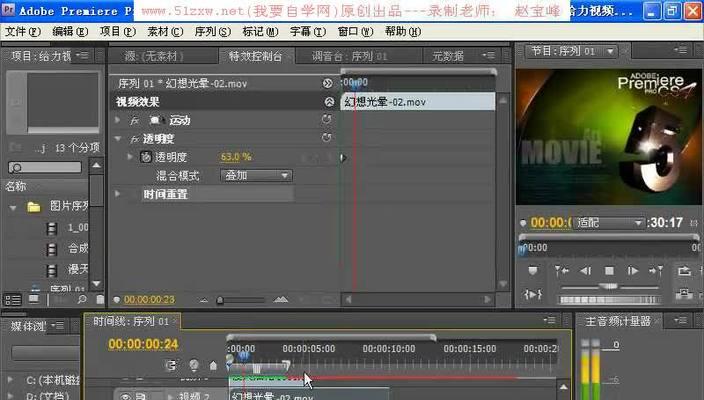The image size is (704, 400).
Task: Click the shuttle slider in program monitor
Action: (x=609, y=287)
